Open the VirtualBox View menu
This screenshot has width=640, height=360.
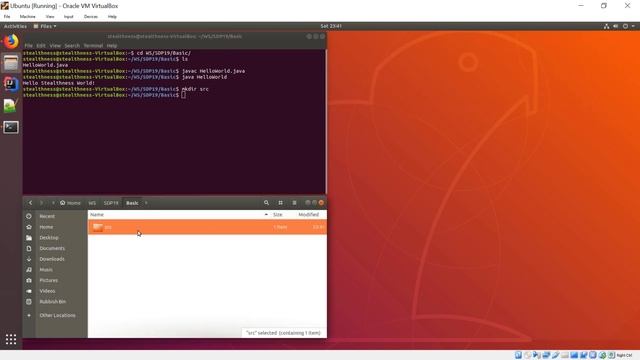pyautogui.click(x=50, y=17)
